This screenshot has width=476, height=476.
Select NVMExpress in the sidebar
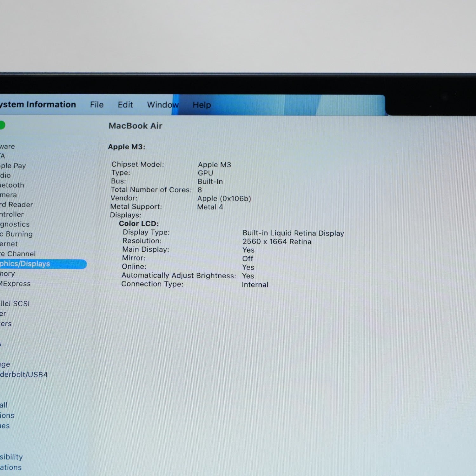point(15,284)
